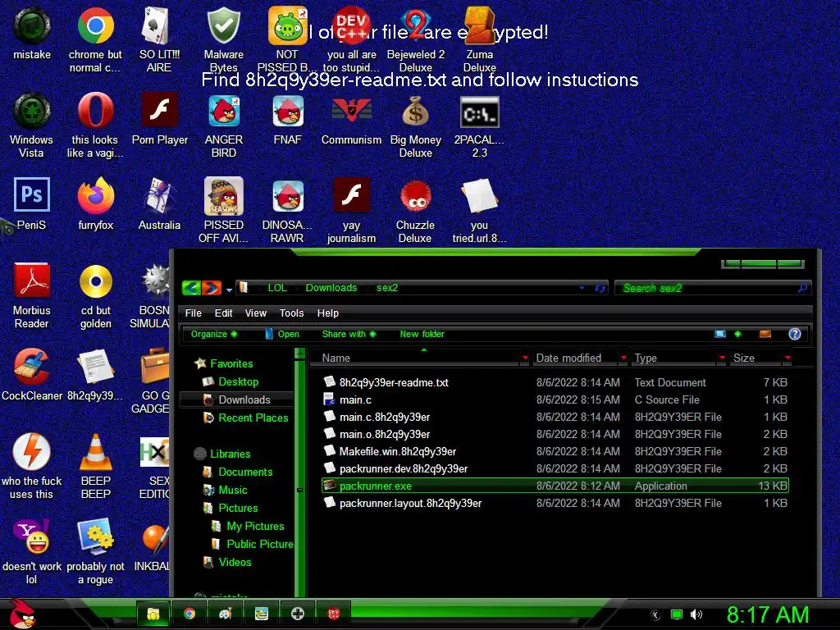Select Desktop in Favorites

(x=231, y=381)
